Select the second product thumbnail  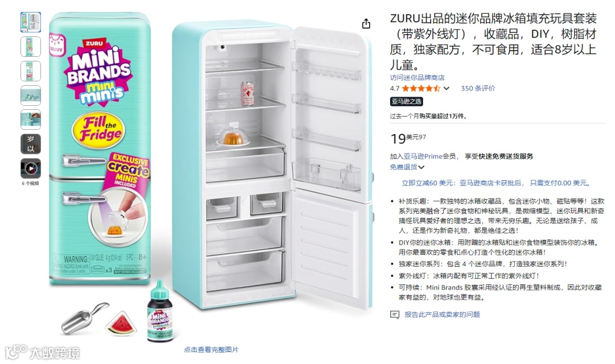(31, 47)
